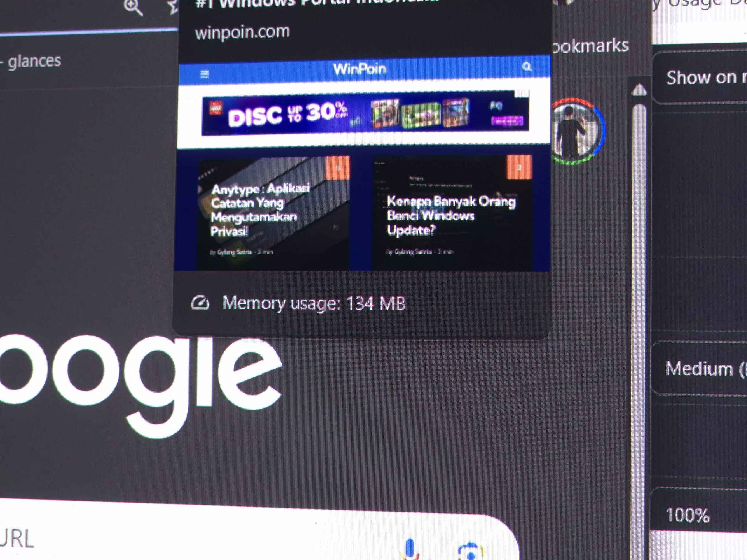The width and height of the screenshot is (747, 560).
Task: Open Google Lens image search icon
Action: 472,552
